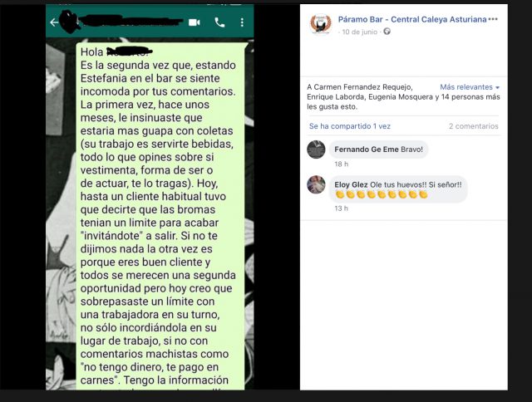Tap the WhatsApp back arrow icon
The width and height of the screenshot is (532, 402).
(54, 22)
